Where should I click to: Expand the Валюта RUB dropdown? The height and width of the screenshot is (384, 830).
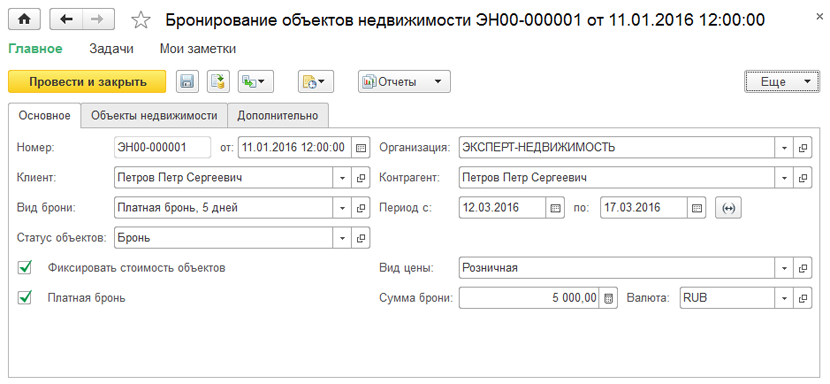[x=784, y=298]
